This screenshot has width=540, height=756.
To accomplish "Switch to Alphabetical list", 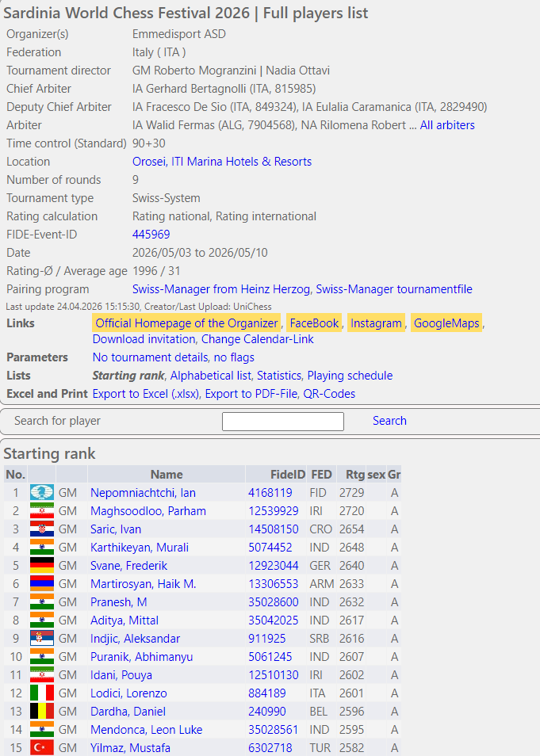I will pyautogui.click(x=211, y=376).
